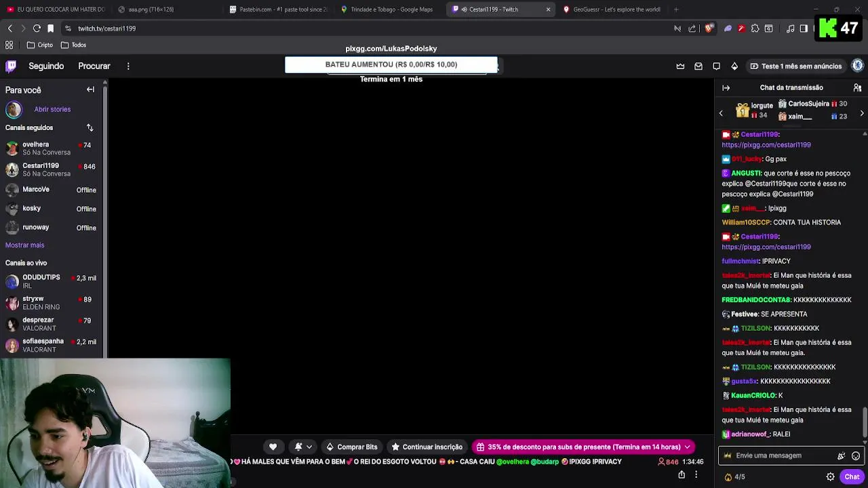Open the Seguindo tab

(x=46, y=66)
